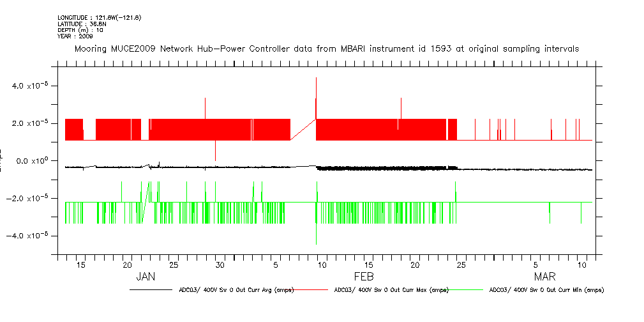Click the diagonal red line in data gap
Image resolution: width=644 pixels, height=322 pixels.
tap(303, 129)
